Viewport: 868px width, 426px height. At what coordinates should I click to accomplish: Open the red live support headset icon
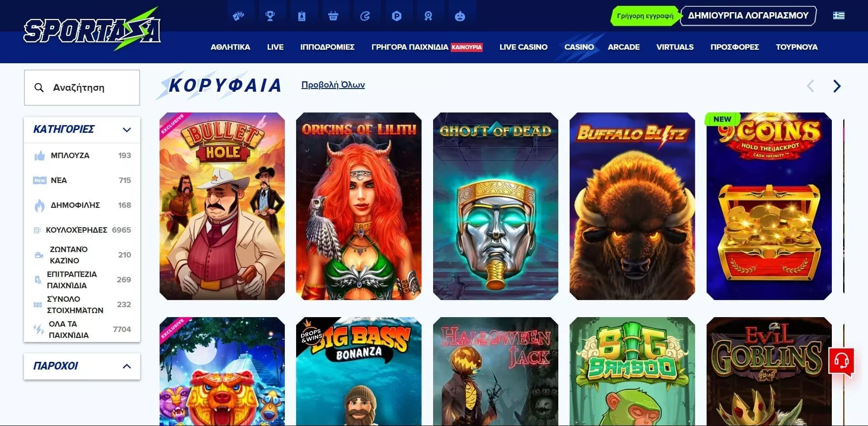[841, 361]
